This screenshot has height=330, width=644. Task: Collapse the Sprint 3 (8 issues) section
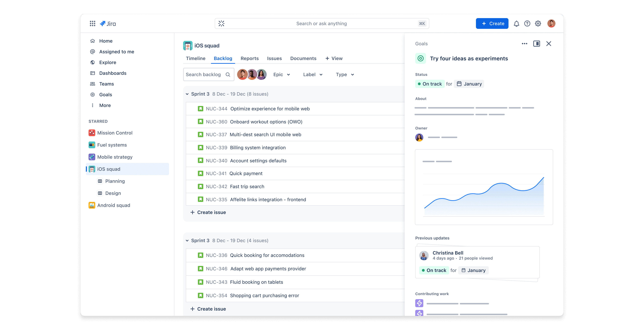tap(187, 94)
